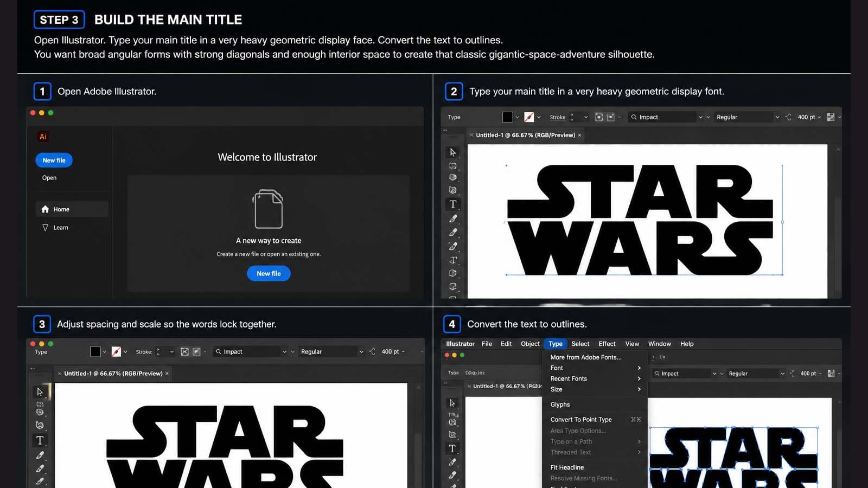Click the font size icon beside 400 pt in panel 4
The height and width of the screenshot is (488, 868).
(x=792, y=374)
